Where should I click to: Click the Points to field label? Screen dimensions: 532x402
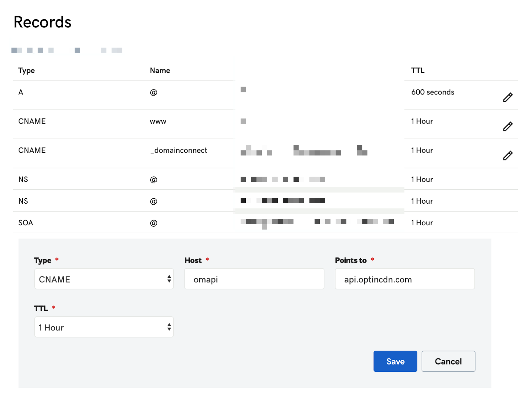pos(351,260)
